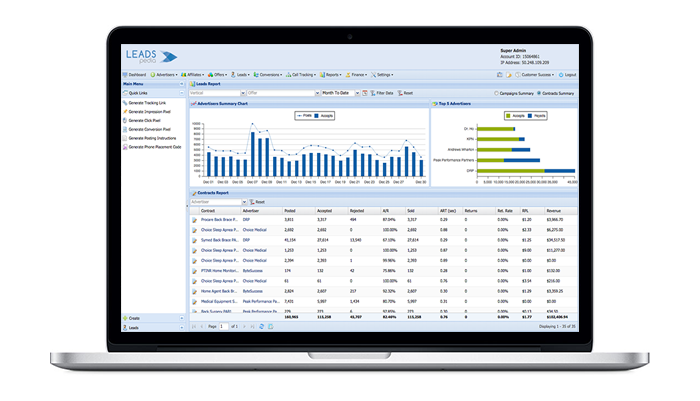Click the green Accepts legend swatch

pyautogui.click(x=508, y=116)
